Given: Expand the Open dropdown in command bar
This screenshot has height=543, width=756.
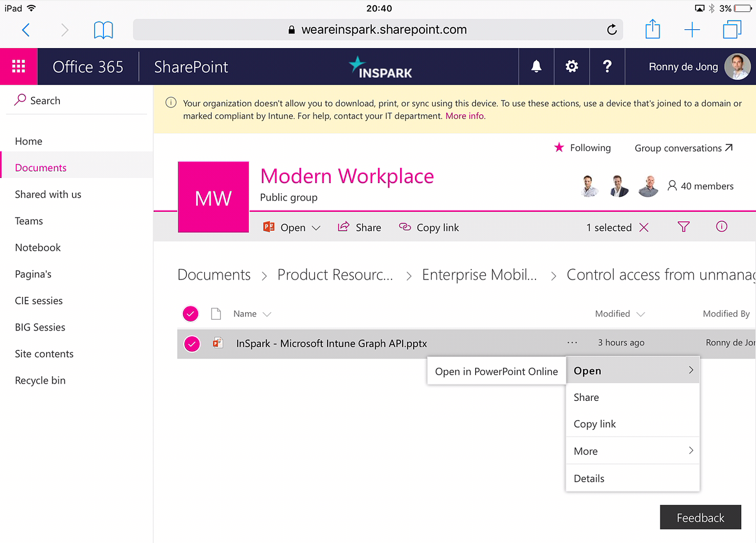Looking at the screenshot, I should click(316, 228).
